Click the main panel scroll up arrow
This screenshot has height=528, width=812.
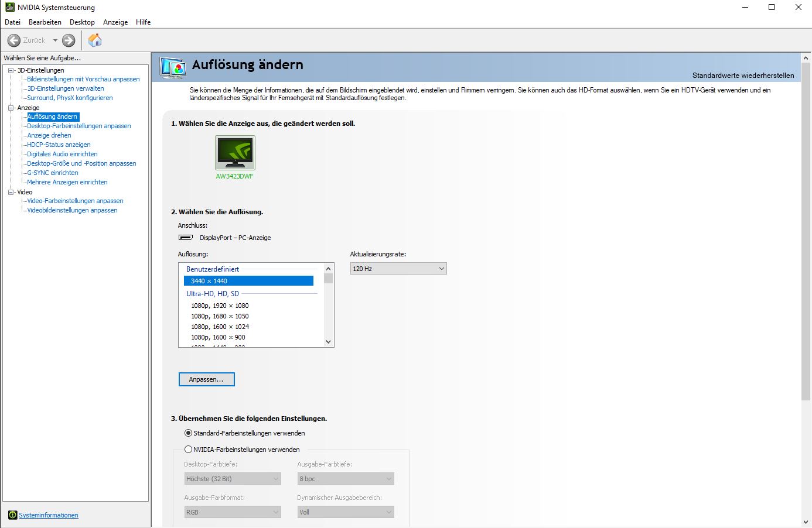[x=806, y=58]
